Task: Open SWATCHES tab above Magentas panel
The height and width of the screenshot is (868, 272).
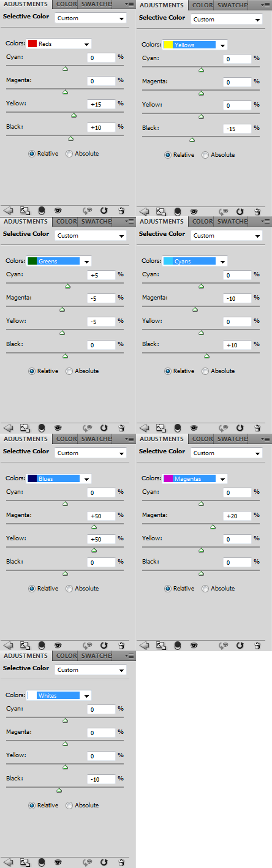Action: click(x=233, y=439)
